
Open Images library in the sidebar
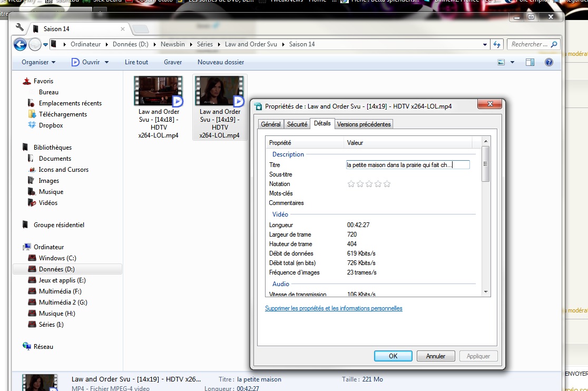(49, 181)
